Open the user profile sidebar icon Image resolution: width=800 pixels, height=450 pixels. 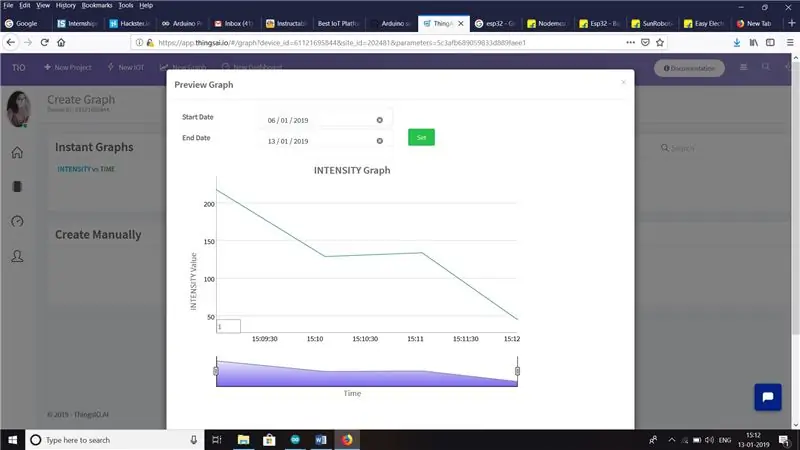point(17,256)
